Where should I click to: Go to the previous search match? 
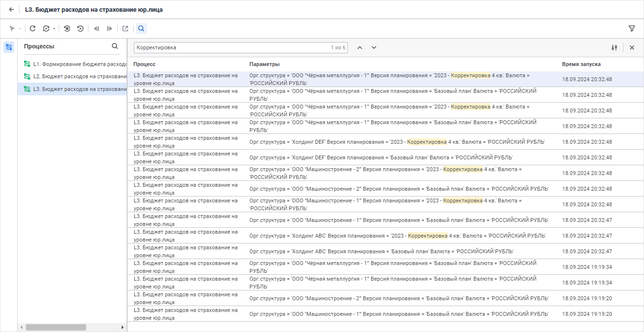(360, 48)
